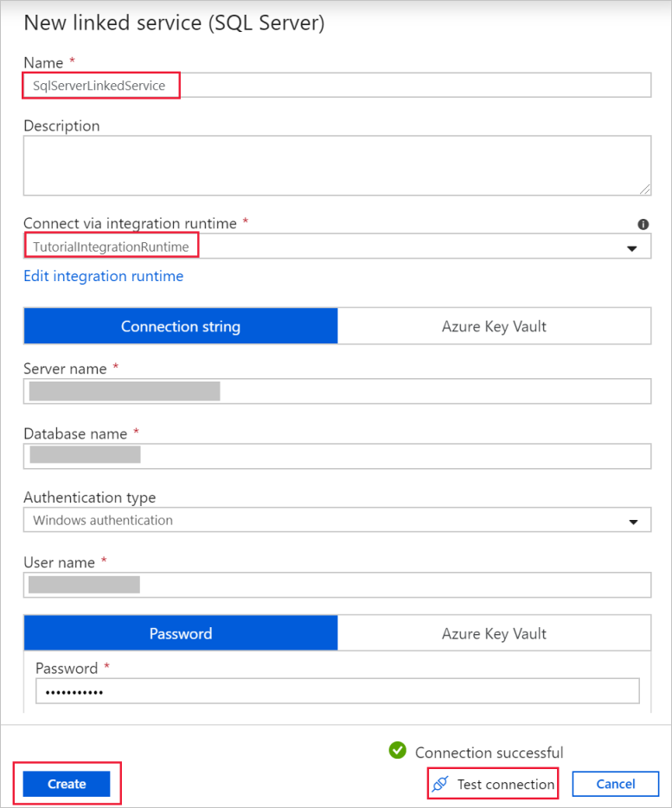Click the information icon near integration runtime
Screen dimensions: 672x808
(643, 224)
